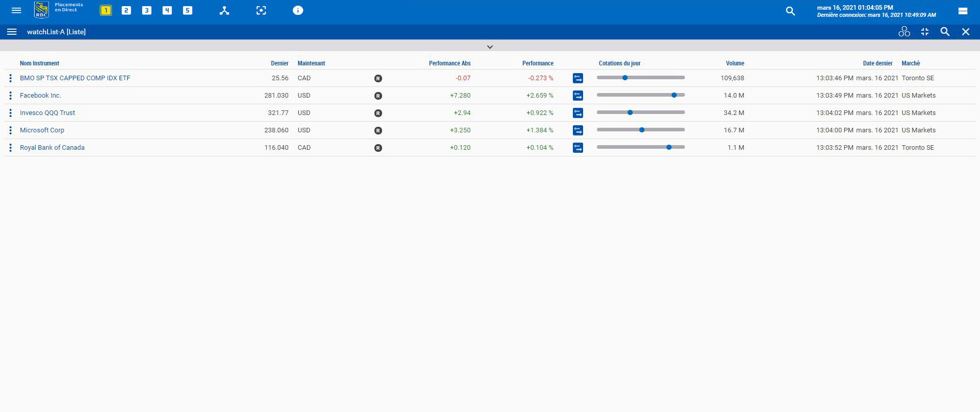Click the Invesco QQQ volume 34.2 M
This screenshot has width=980, height=412.
coord(733,113)
